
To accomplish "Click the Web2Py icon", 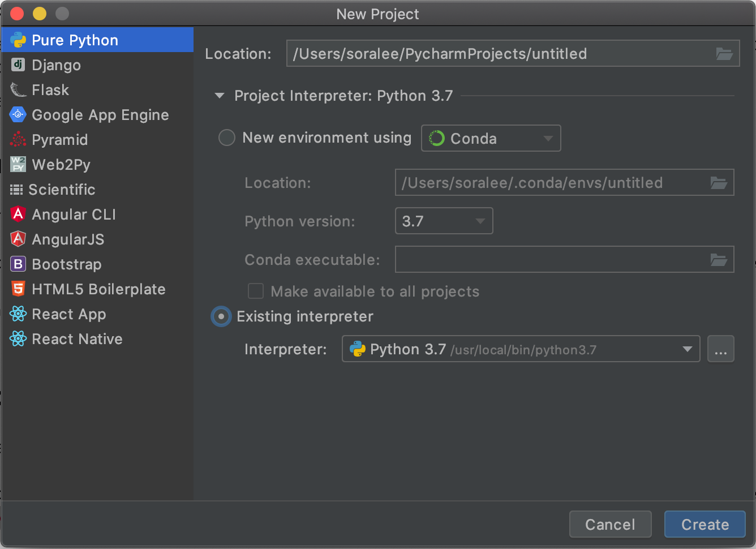I will (18, 164).
